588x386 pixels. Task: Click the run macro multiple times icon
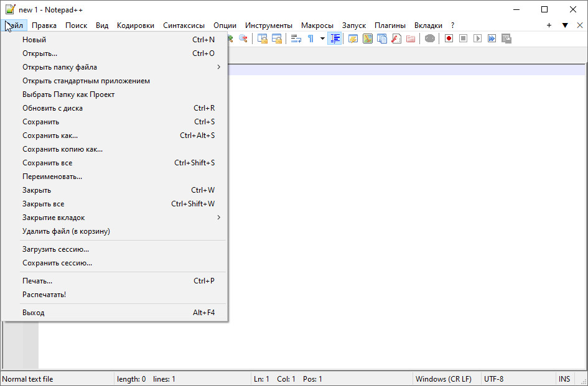pyautogui.click(x=492, y=39)
